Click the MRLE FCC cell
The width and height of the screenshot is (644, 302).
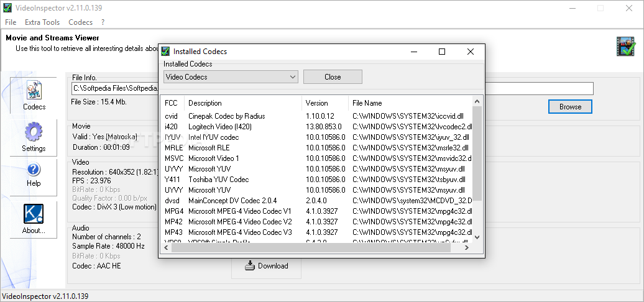pyautogui.click(x=173, y=148)
